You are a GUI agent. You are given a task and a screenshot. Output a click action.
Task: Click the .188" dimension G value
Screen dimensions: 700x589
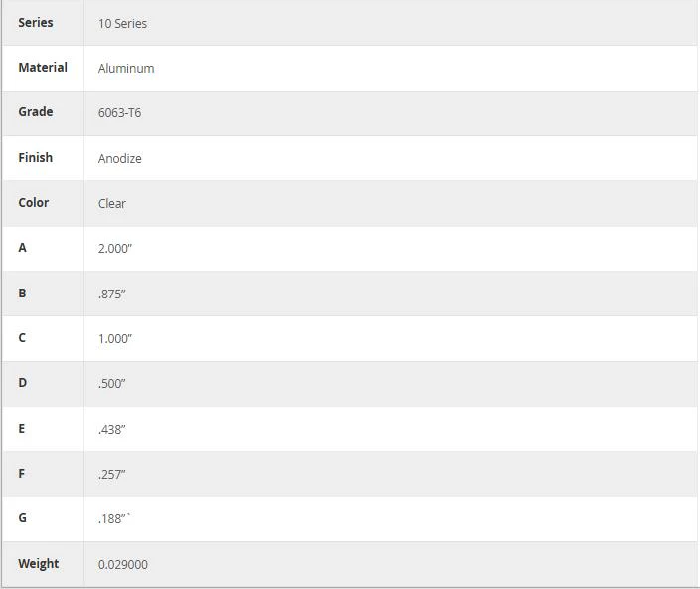point(113,519)
